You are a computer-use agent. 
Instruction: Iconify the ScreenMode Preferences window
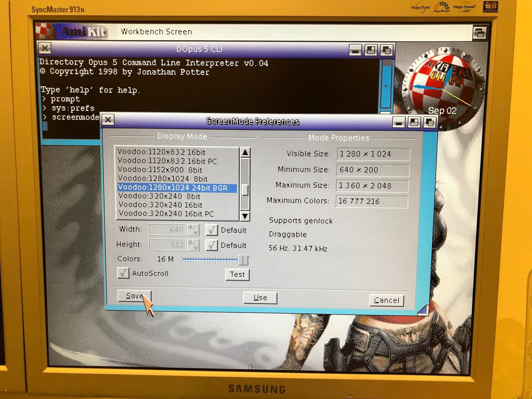click(398, 123)
